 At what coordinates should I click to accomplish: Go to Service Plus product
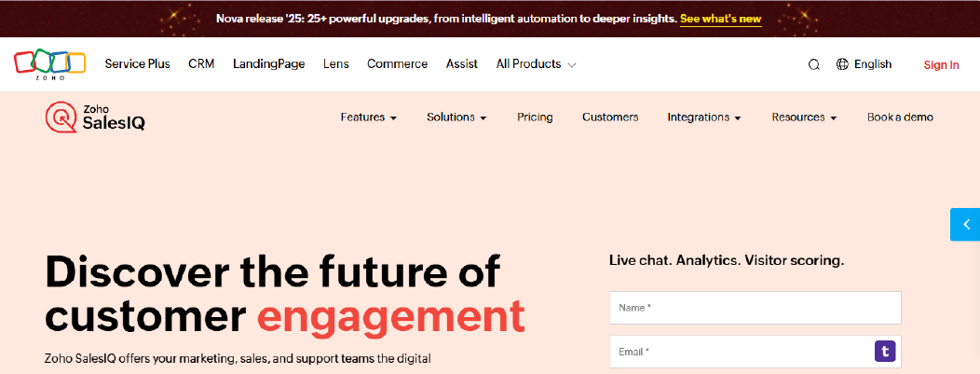tap(138, 63)
